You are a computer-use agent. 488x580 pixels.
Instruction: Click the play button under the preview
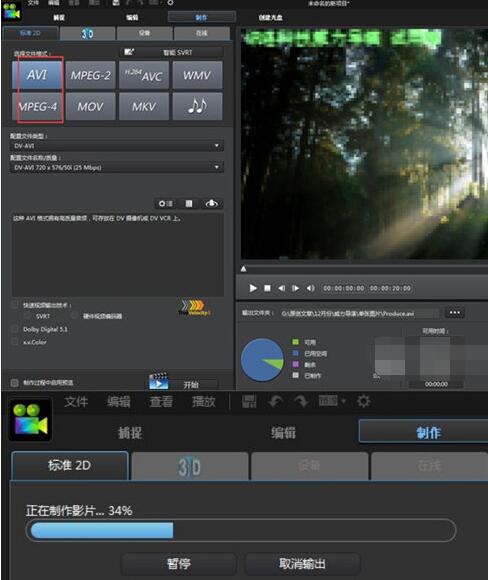click(253, 288)
